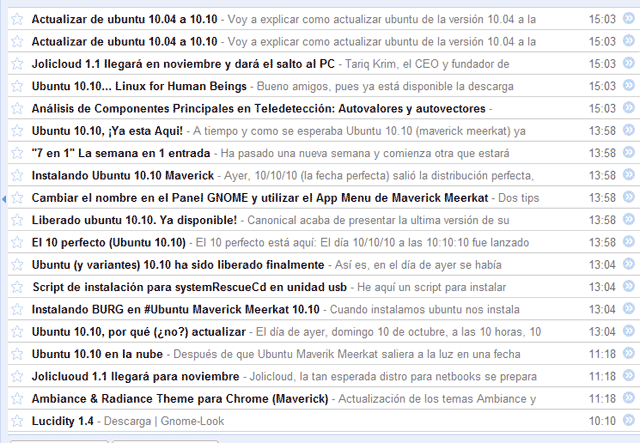Image resolution: width=640 pixels, height=443 pixels.
Task: Star the Jolicloud 1.1 llegará en noviembre item
Action: pyautogui.click(x=17, y=64)
